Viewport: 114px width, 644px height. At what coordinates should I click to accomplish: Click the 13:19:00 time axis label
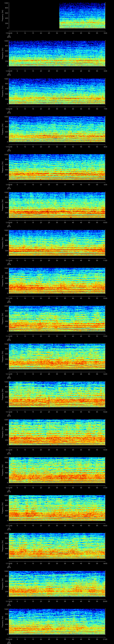click(x=9, y=601)
